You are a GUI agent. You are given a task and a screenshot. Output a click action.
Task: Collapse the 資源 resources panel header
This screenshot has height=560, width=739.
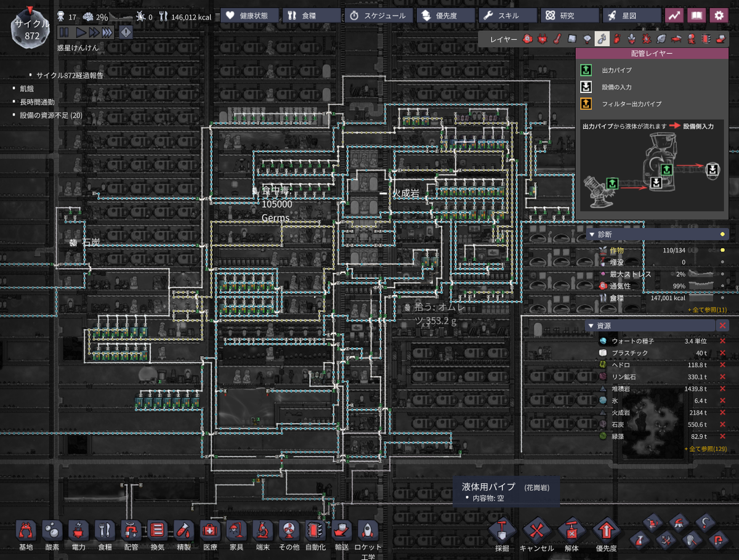649,325
